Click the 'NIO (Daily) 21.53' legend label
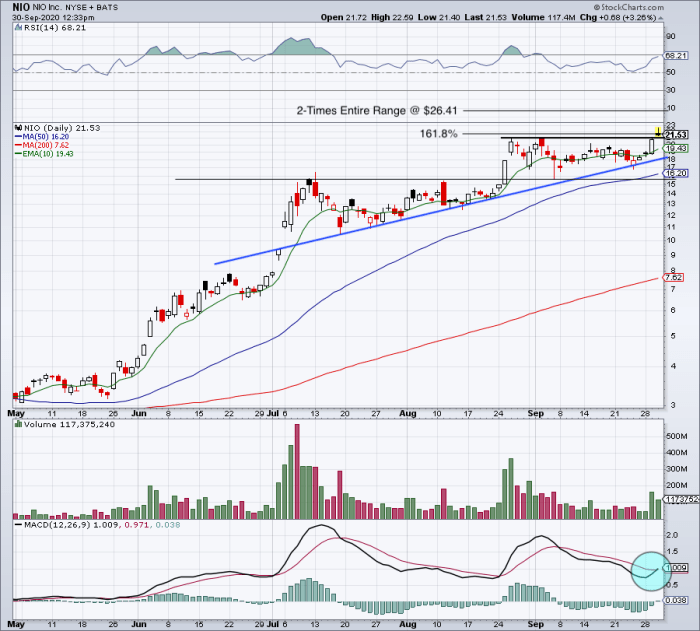 click(62, 128)
